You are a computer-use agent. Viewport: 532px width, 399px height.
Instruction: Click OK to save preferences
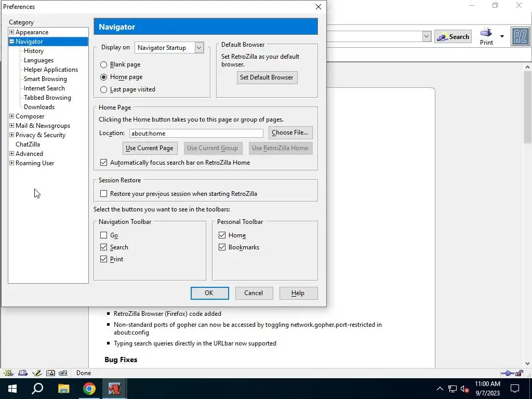pyautogui.click(x=209, y=293)
